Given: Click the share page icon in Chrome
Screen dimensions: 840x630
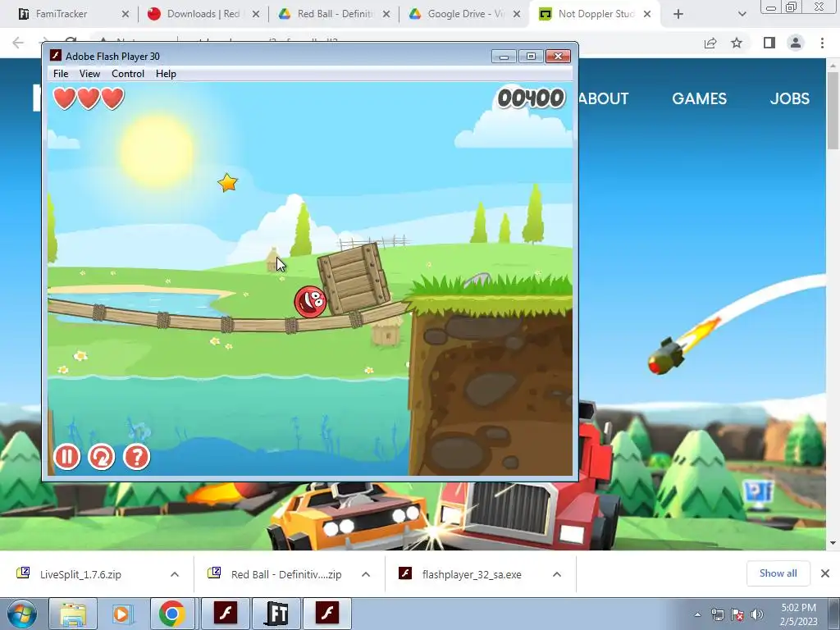Looking at the screenshot, I should (710, 43).
